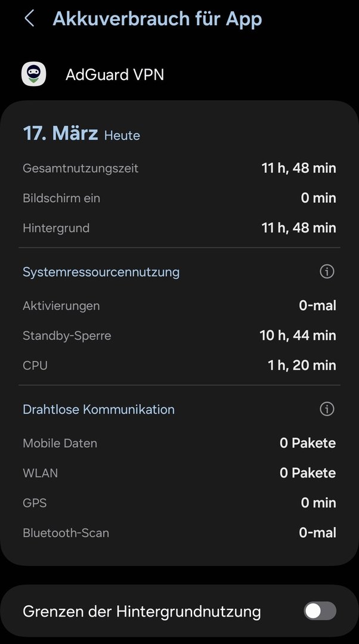Image resolution: width=359 pixels, height=644 pixels.
Task: Tap the Gesamtnutzungszeit row
Action: pos(179,168)
